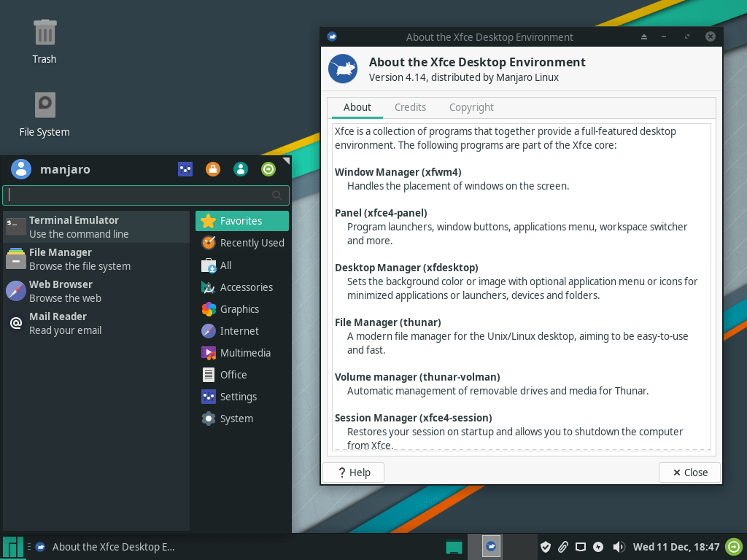Click the menu search field
This screenshot has height=560, width=747.
coord(146,195)
